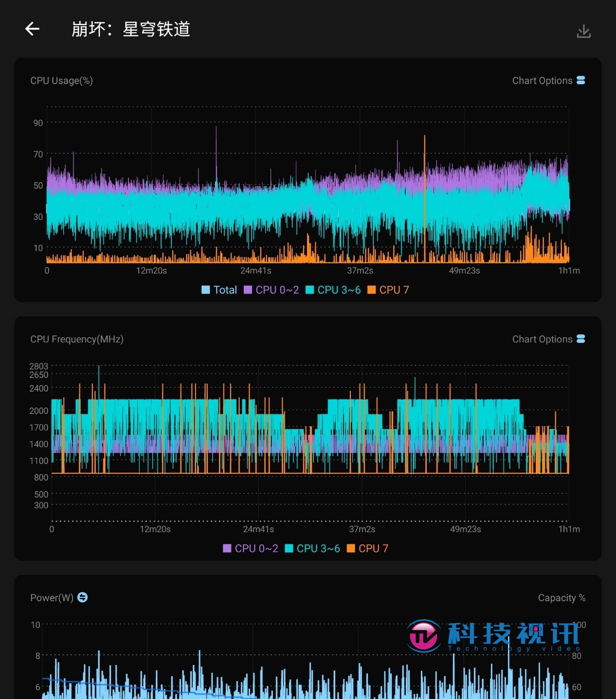This screenshot has height=699, width=616.
Task: Tap the back arrow icon
Action: click(32, 29)
